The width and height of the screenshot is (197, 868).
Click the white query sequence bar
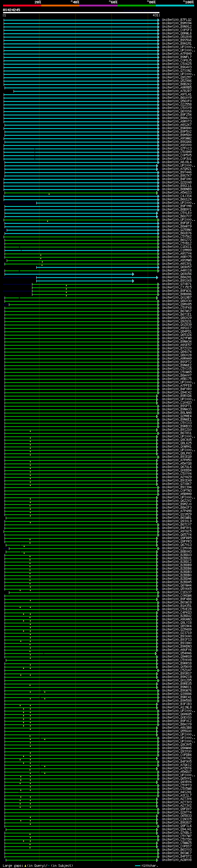pyautogui.click(x=81, y=12)
